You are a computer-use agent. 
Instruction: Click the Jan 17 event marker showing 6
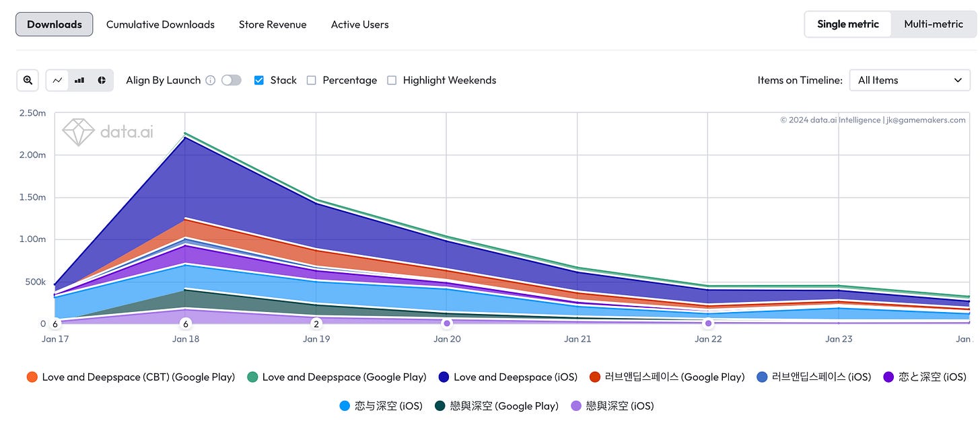pyautogui.click(x=55, y=324)
